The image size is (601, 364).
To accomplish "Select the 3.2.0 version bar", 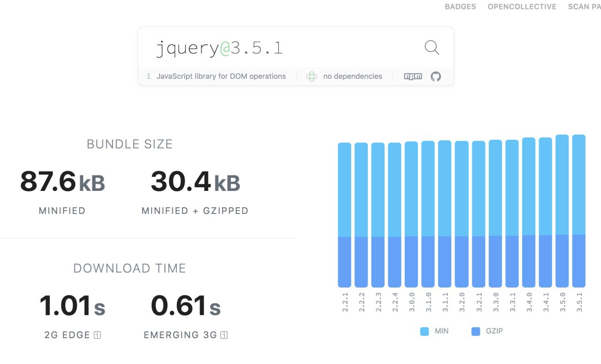I will pyautogui.click(x=462, y=214).
